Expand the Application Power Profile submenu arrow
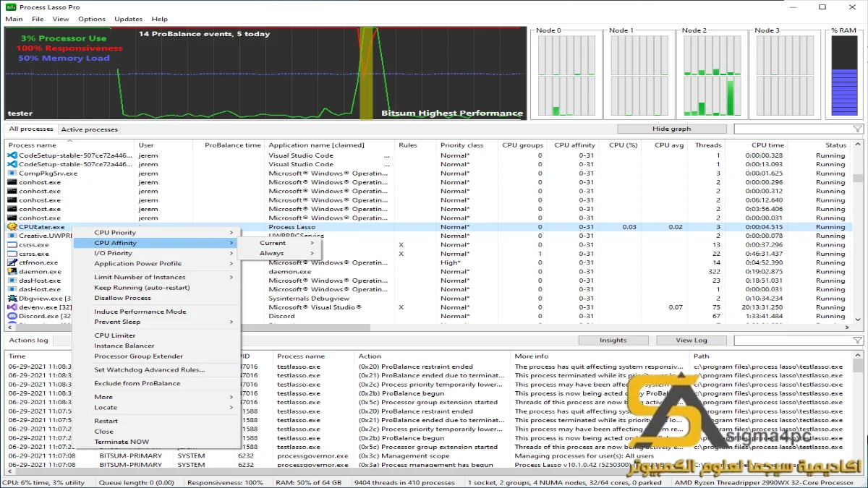This screenshot has height=488, width=868. coord(231,264)
